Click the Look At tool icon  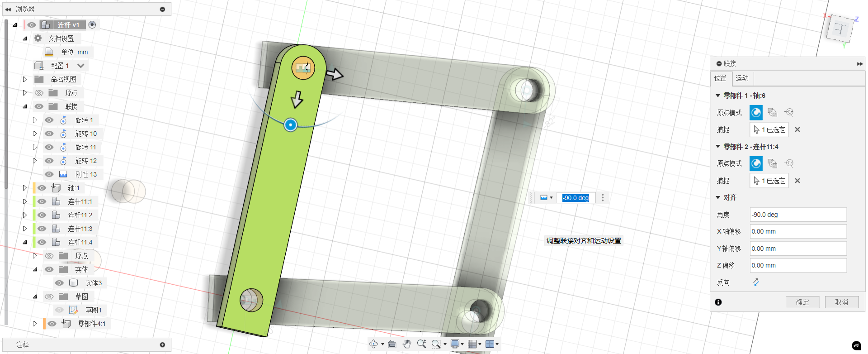pyautogui.click(x=392, y=344)
